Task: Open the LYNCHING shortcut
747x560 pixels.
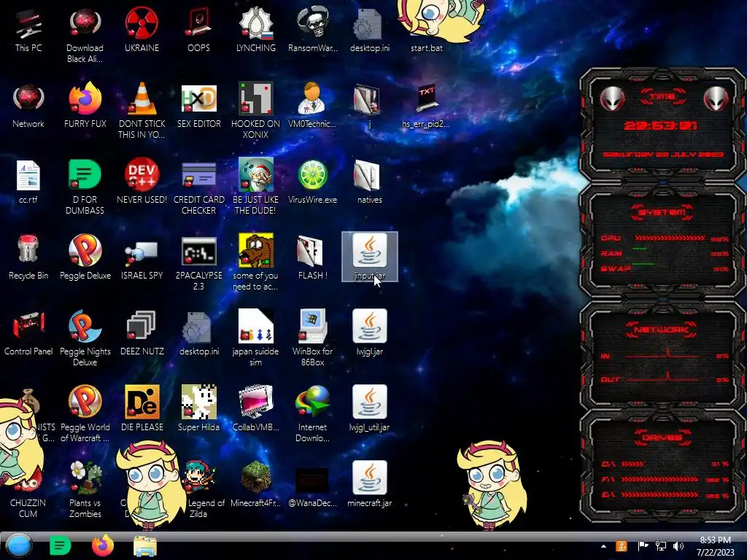Action: pyautogui.click(x=255, y=30)
